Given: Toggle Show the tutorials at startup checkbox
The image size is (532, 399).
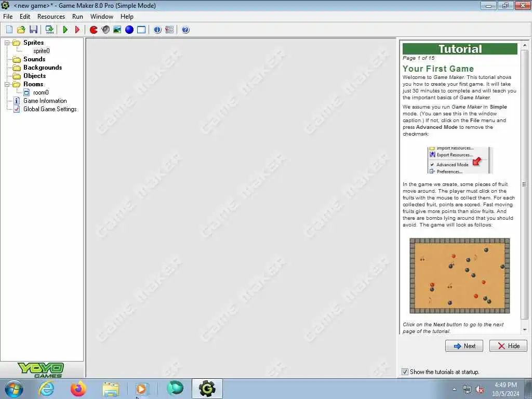Looking at the screenshot, I should coord(405,372).
